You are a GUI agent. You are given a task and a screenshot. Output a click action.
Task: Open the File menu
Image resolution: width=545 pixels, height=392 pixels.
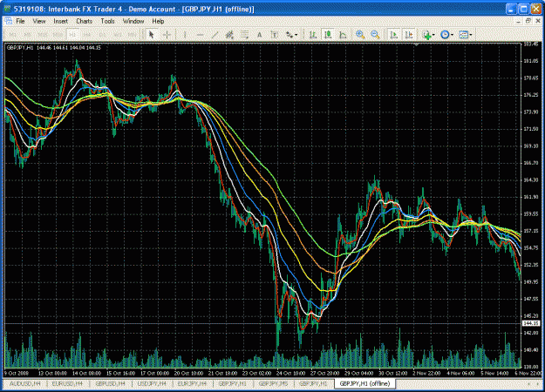(21, 22)
